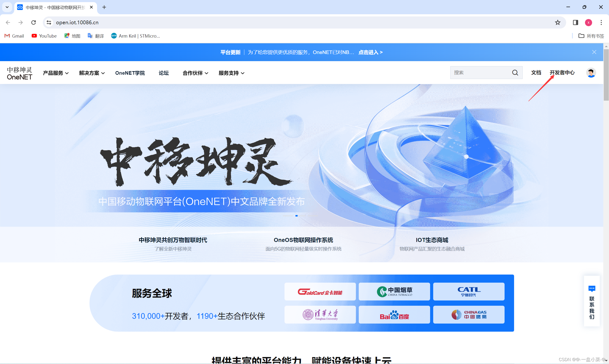
Task: Open site information icon in address bar
Action: (x=49, y=22)
